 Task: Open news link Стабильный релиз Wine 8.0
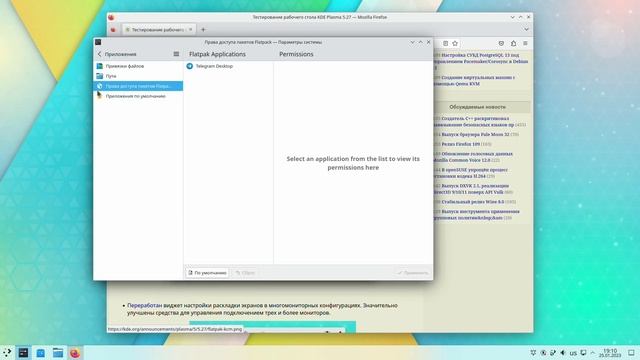(473, 202)
